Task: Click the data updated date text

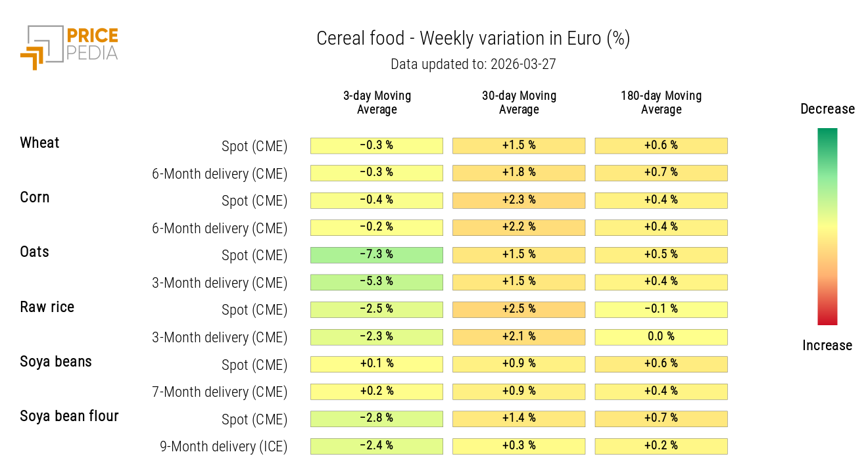Action: pyautogui.click(x=473, y=64)
